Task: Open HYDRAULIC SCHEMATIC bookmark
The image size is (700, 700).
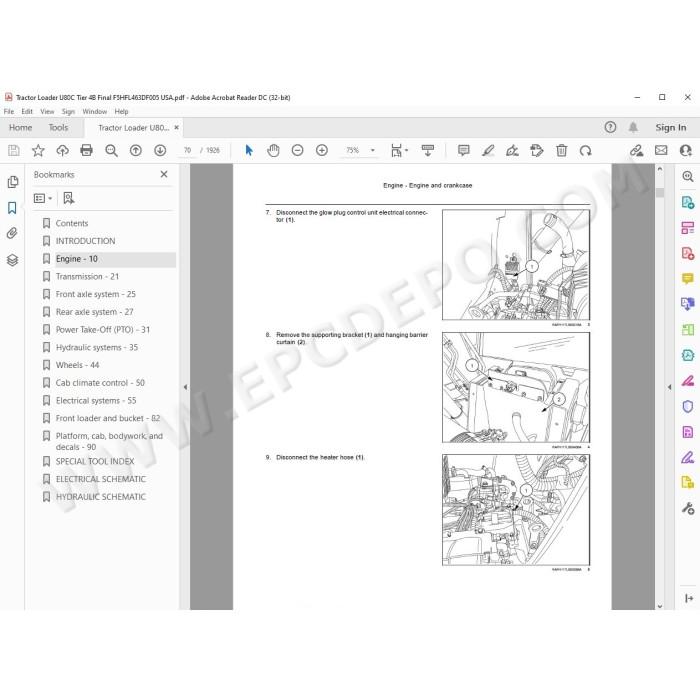Action: click(x=100, y=497)
